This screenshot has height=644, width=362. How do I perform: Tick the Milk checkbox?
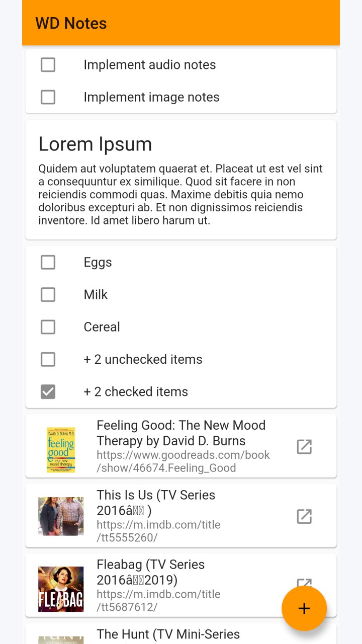point(48,294)
